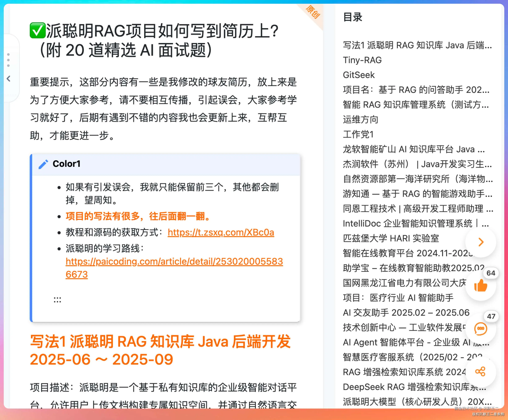Open '杰润软件（苏州）| Java开发实习生' entry

coord(417,164)
